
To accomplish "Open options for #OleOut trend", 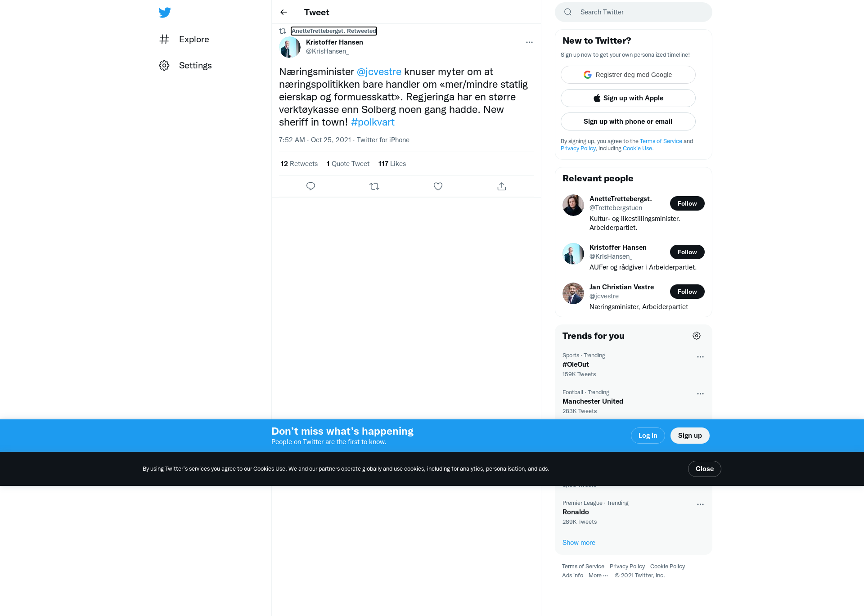I will 700,357.
